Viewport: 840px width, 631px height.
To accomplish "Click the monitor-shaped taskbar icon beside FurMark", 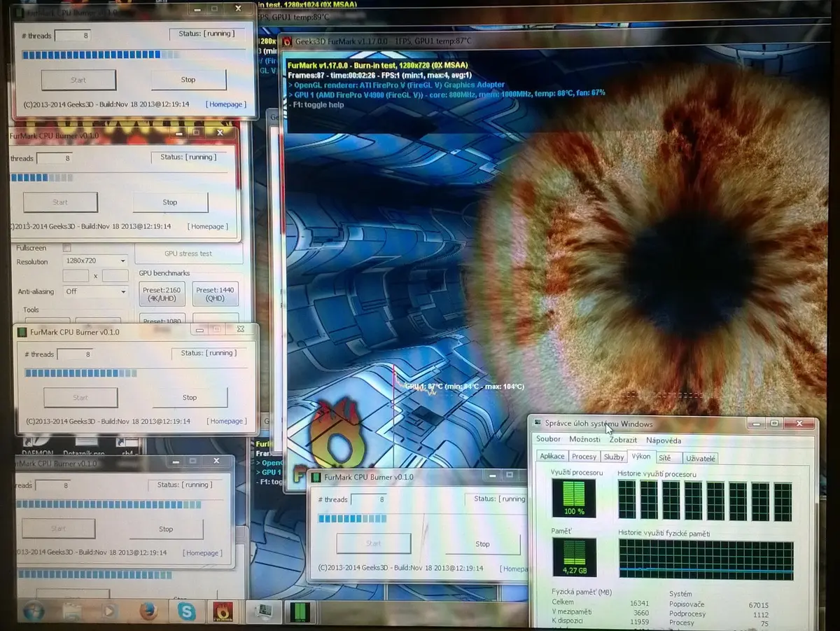I will click(262, 611).
